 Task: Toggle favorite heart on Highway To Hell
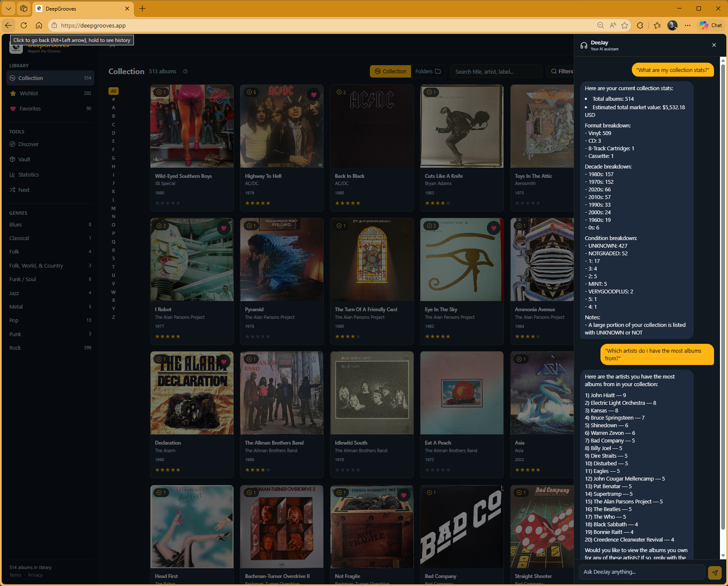(x=314, y=94)
